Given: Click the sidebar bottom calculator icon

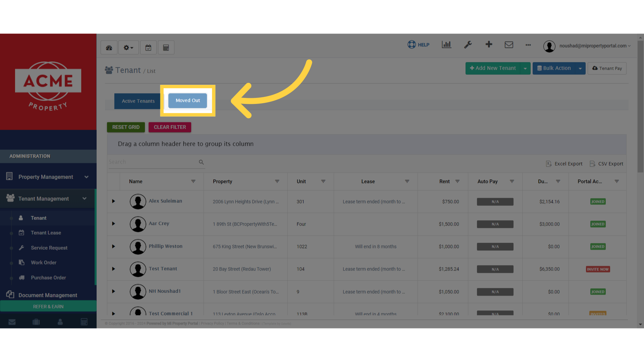Looking at the screenshot, I should (84, 322).
